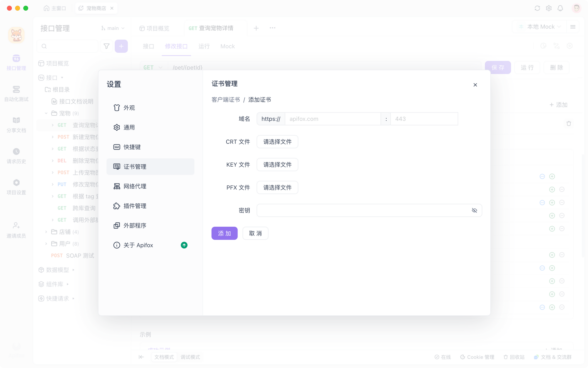
Task: Click the 添加 submit button
Action: click(x=224, y=233)
